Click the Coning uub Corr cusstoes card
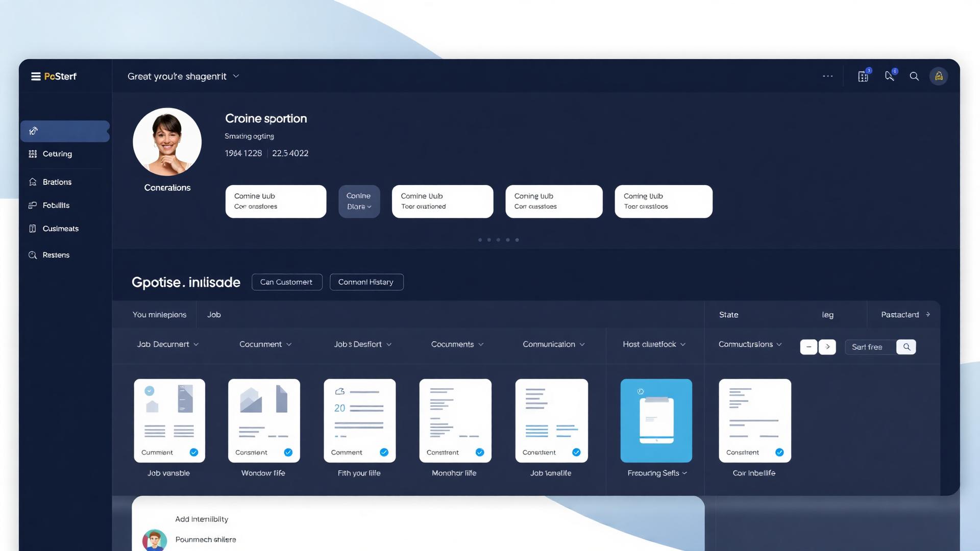 [554, 202]
